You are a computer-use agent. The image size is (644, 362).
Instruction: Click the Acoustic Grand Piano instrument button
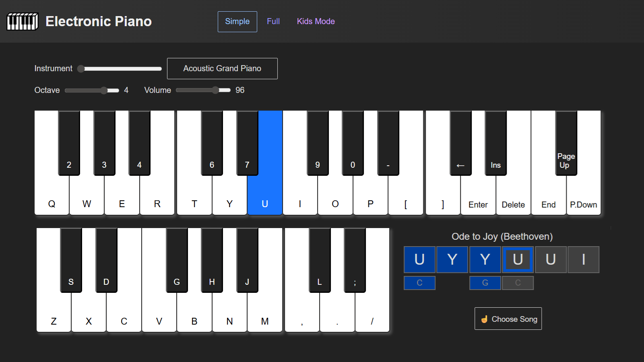(222, 69)
